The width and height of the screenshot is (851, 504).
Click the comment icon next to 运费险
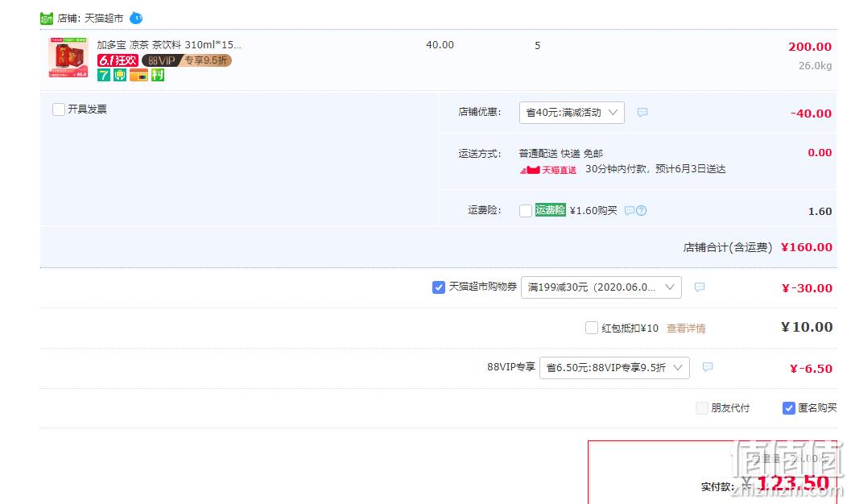coord(629,210)
